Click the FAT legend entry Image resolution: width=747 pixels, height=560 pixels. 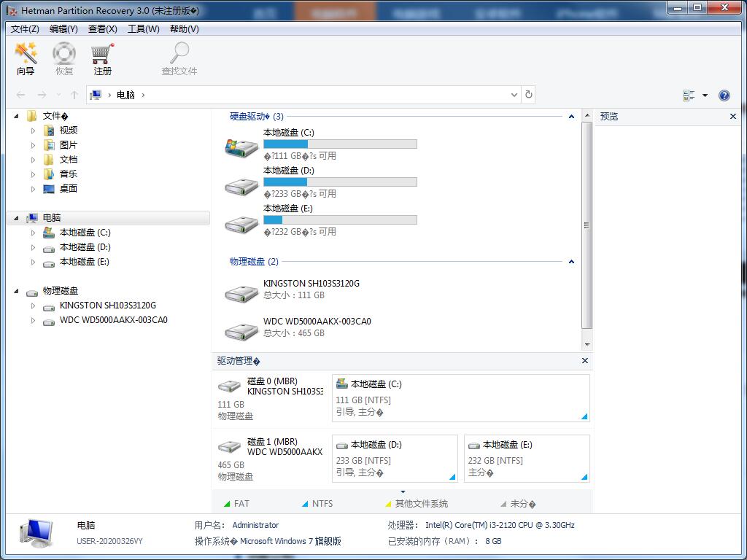[236, 504]
